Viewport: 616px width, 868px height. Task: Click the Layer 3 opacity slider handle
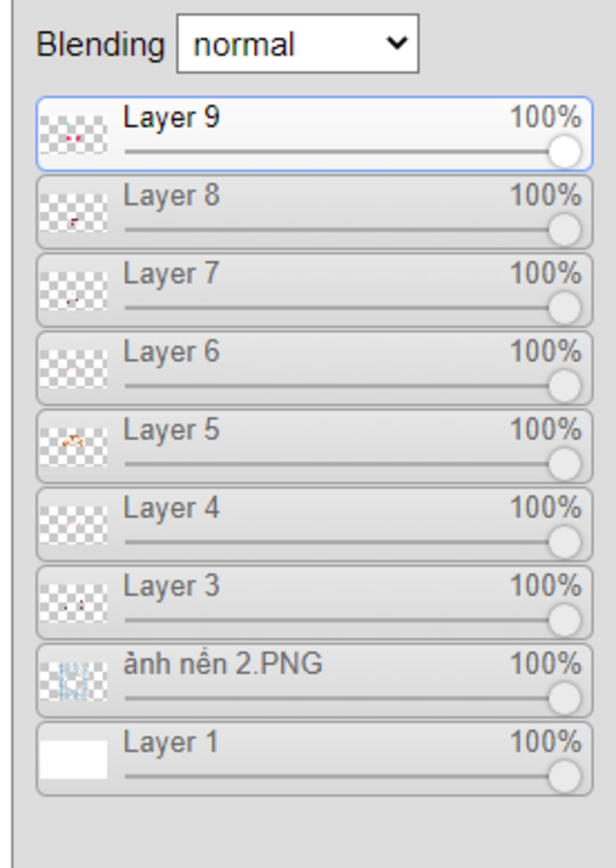click(564, 621)
